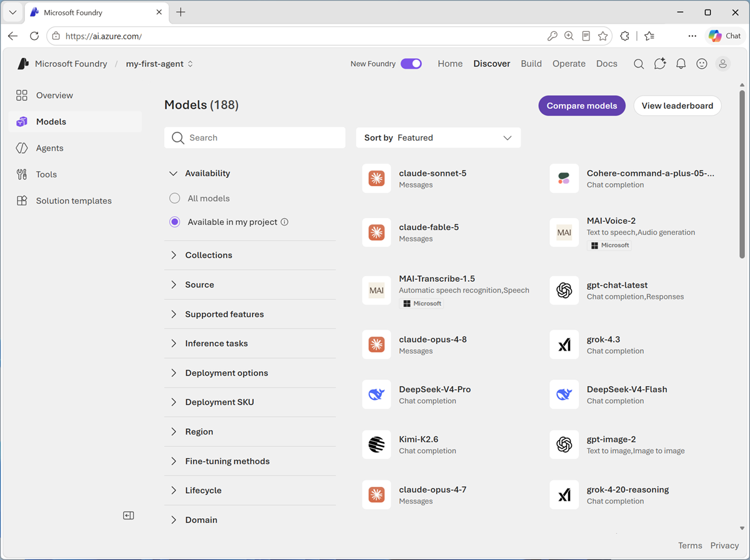Open notifications bell icon
750x560 pixels.
coord(681,64)
